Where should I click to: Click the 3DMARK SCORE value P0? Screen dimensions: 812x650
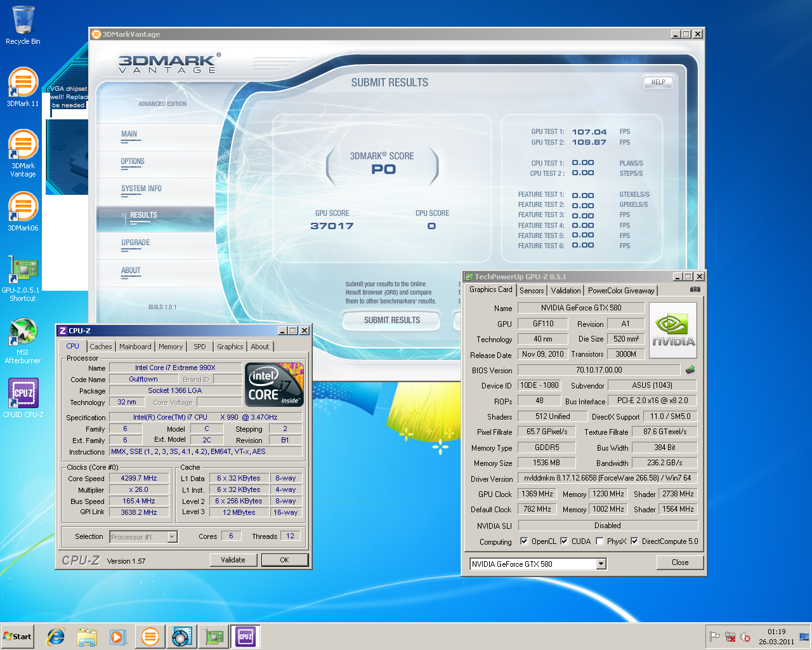coord(384,169)
